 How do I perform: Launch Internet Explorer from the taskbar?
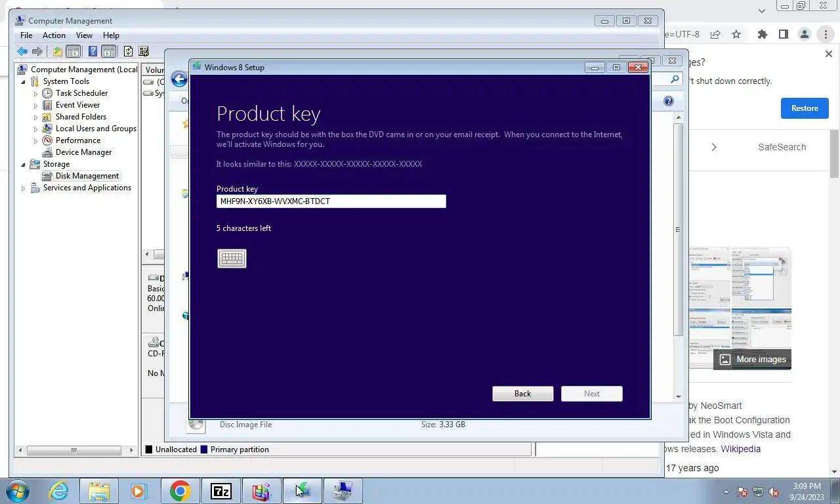[58, 491]
